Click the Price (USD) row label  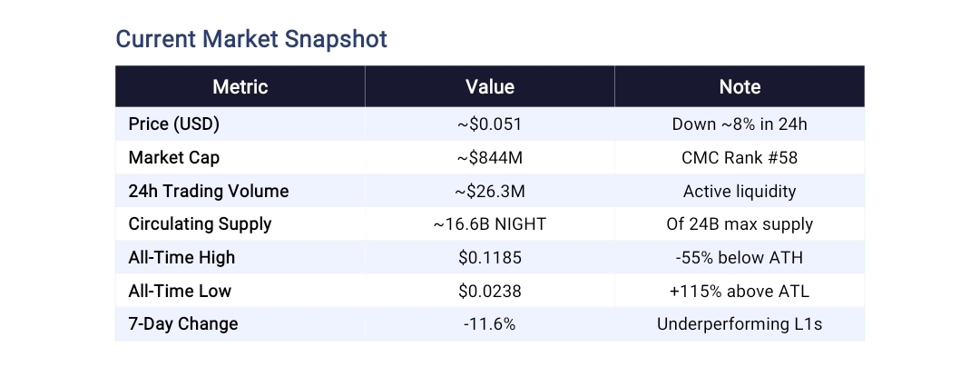(174, 124)
